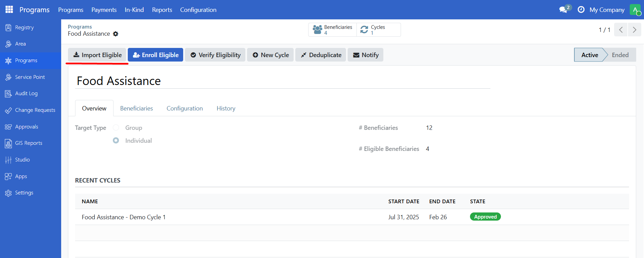The image size is (644, 258).
Task: Set program status to Ended
Action: click(620, 55)
